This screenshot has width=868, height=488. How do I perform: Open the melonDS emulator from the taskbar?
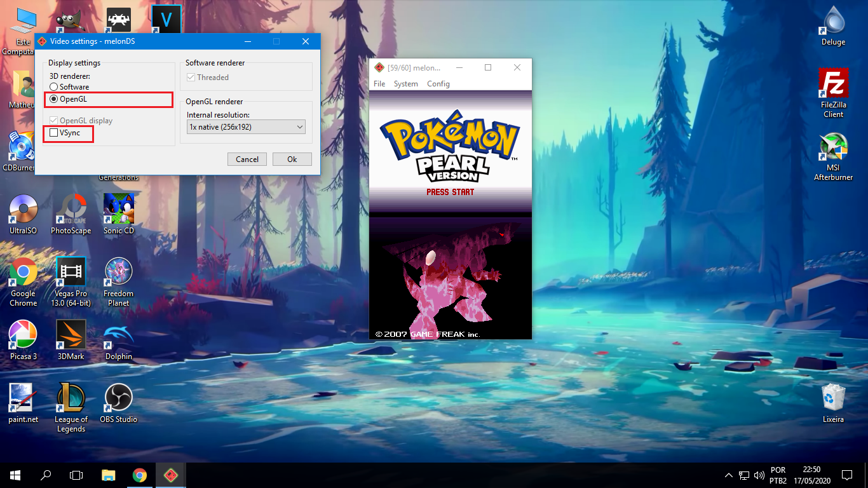pos(170,475)
